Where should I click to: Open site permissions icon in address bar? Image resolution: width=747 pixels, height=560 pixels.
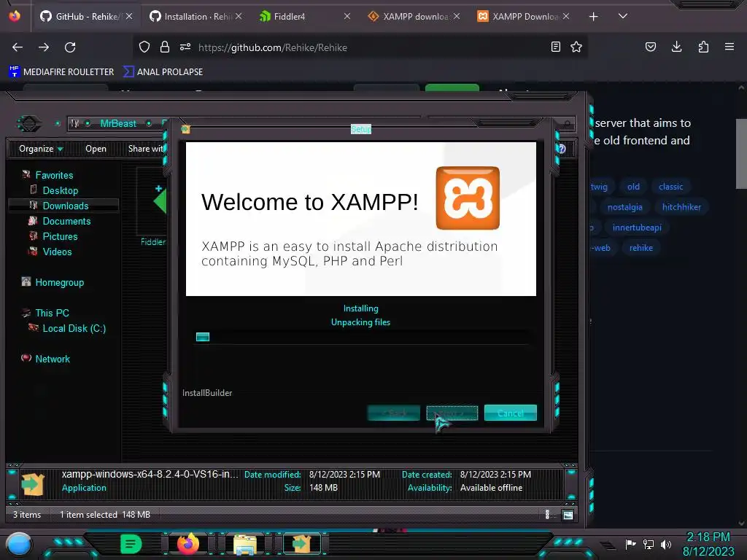(185, 47)
